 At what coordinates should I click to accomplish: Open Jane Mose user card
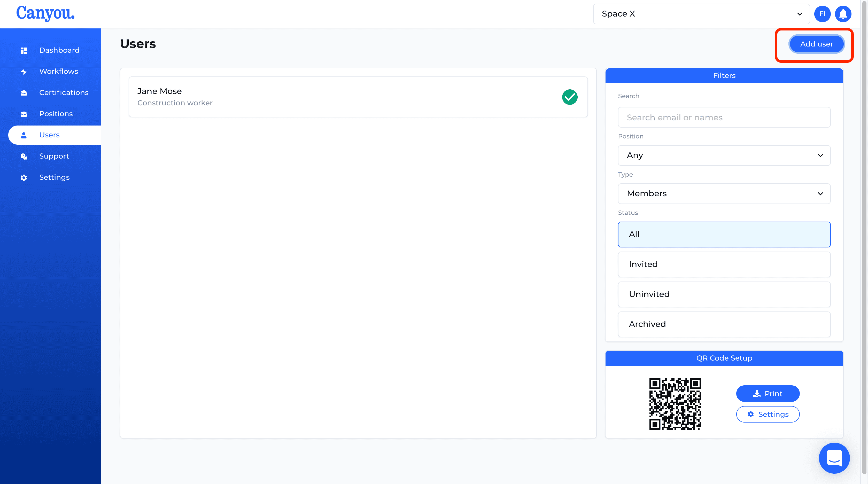(x=358, y=97)
